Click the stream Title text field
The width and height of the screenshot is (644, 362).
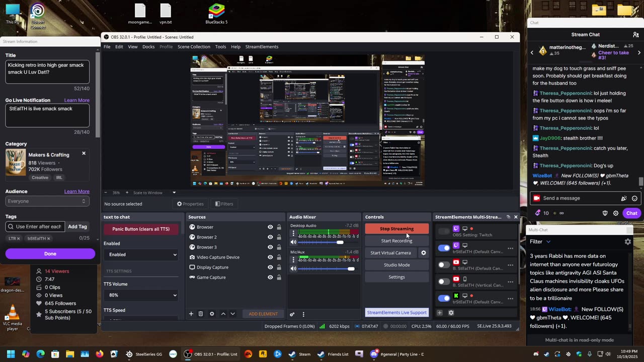coord(47,72)
